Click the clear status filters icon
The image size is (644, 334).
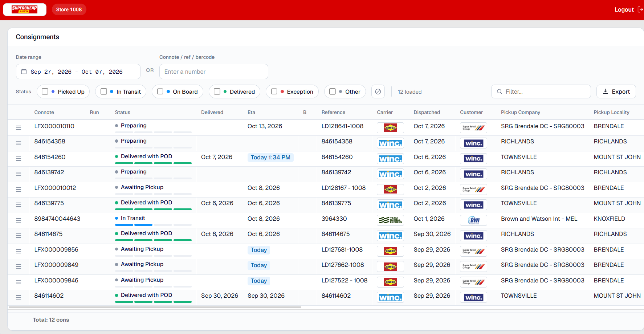click(378, 91)
